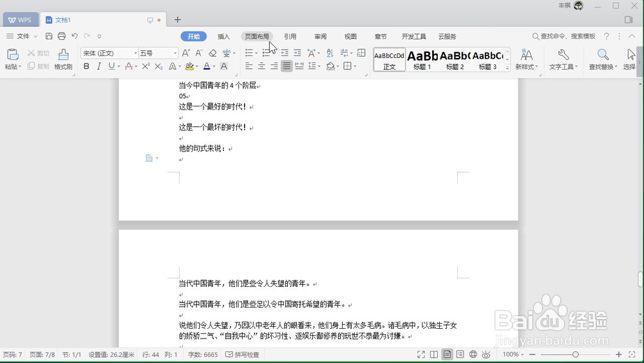
Task: Apply subscript formatting
Action: coord(158,66)
